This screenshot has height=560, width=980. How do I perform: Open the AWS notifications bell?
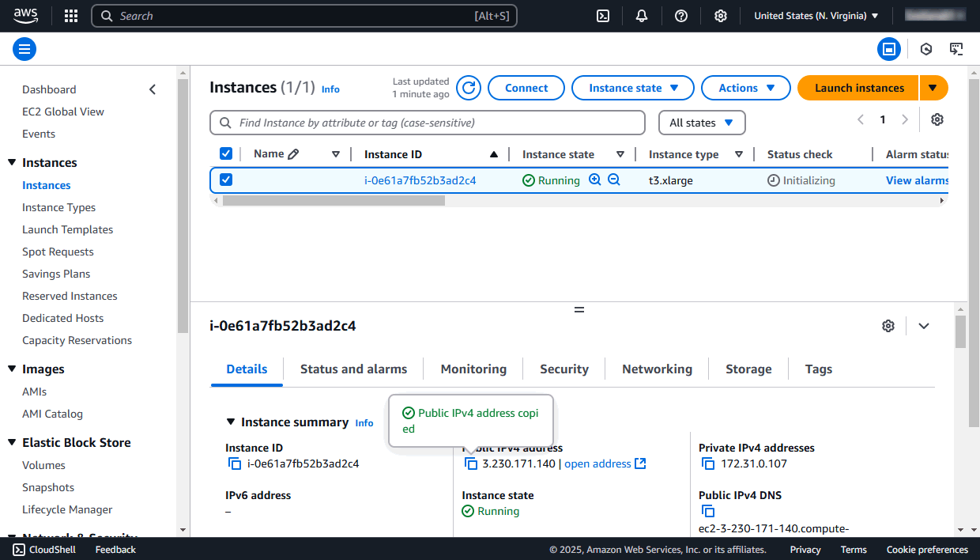(641, 15)
